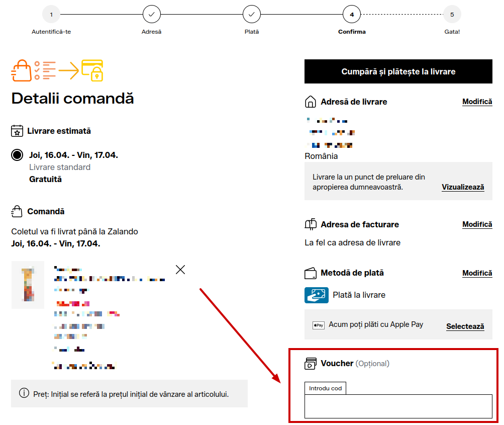Click the Apple Pay logo icon
This screenshot has width=504, height=425.
(x=318, y=325)
